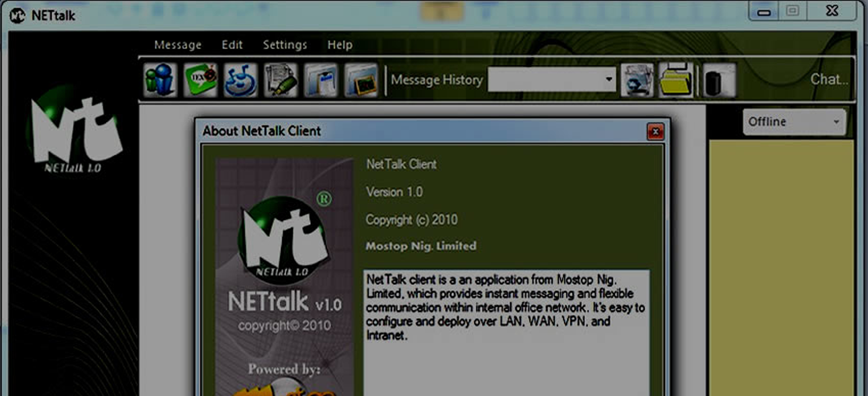
Task: Close the About NetTalk Client dialog
Action: [655, 132]
